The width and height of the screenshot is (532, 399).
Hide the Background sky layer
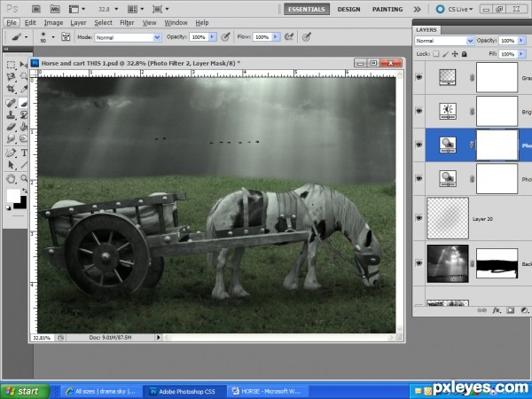coord(419,263)
